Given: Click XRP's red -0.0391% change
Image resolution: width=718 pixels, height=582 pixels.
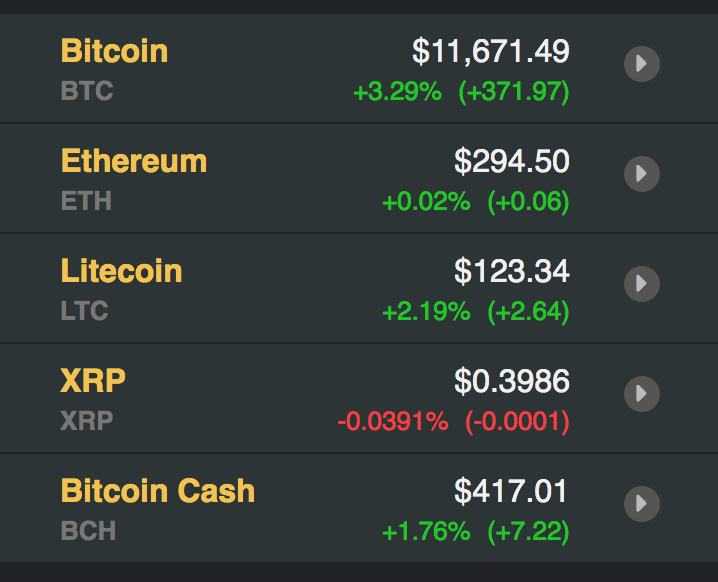Looking at the screenshot, I should [x=393, y=421].
